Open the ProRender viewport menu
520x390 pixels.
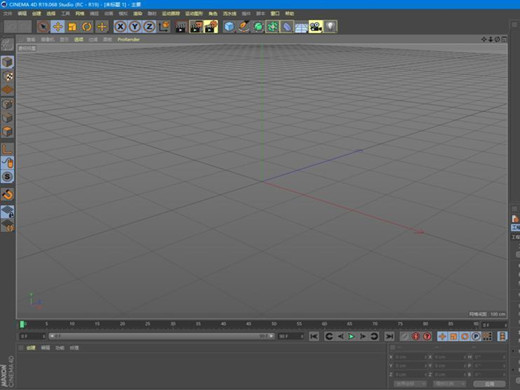(128, 39)
